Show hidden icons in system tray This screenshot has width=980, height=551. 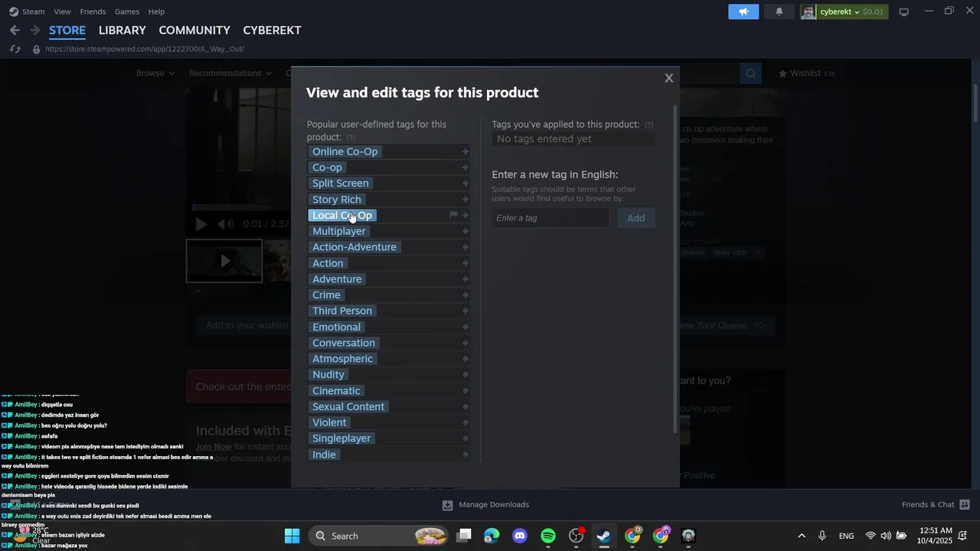(802, 536)
